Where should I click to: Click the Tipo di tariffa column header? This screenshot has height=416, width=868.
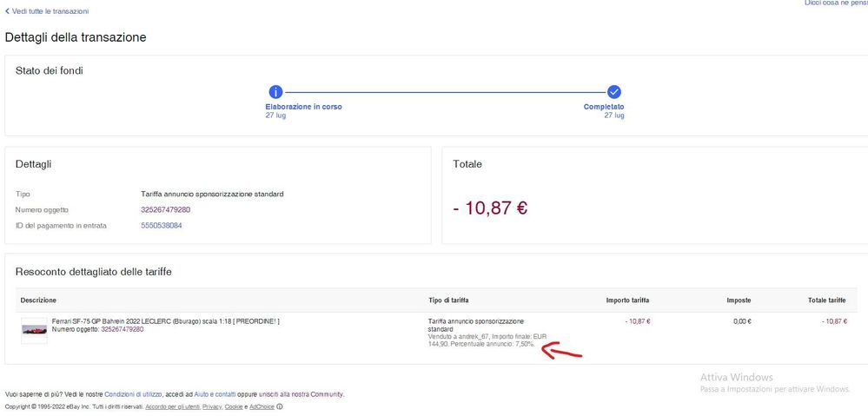[x=452, y=300]
